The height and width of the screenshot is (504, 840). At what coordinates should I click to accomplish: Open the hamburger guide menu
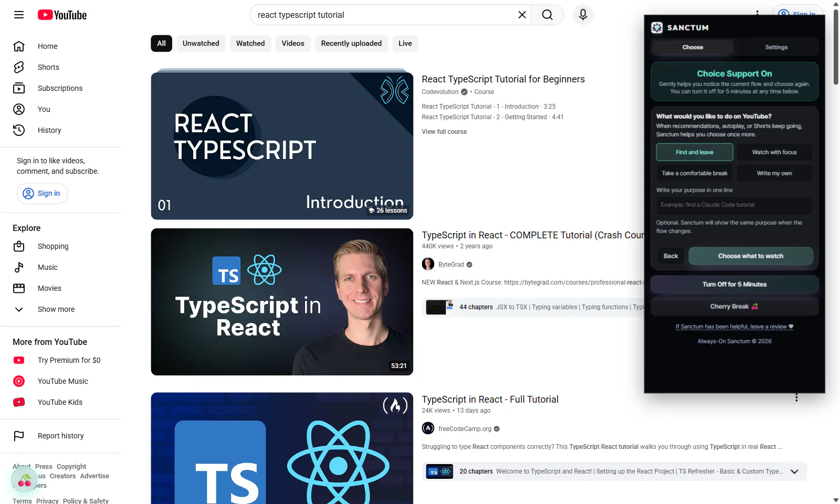[x=19, y=15]
